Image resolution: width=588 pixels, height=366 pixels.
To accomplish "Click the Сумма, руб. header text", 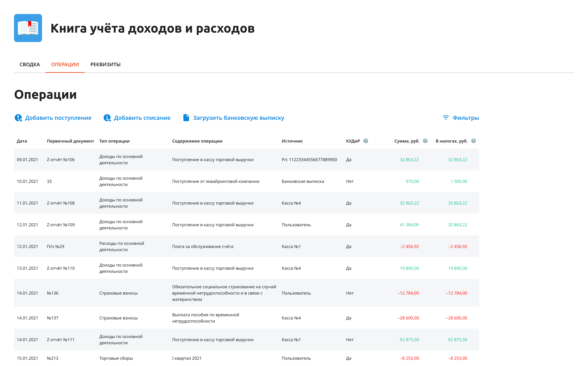I will tap(407, 141).
